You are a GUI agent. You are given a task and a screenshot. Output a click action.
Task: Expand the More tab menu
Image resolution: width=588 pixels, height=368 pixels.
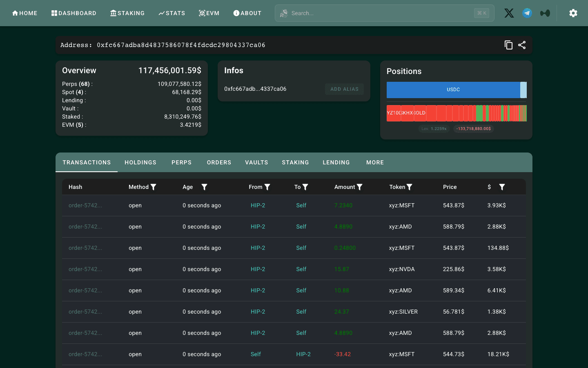[375, 162]
